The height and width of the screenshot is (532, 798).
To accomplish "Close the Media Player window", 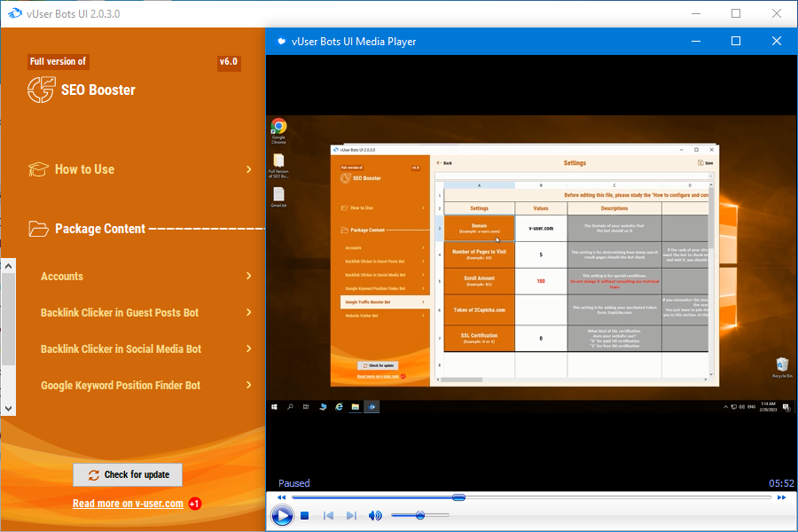I will [x=777, y=41].
